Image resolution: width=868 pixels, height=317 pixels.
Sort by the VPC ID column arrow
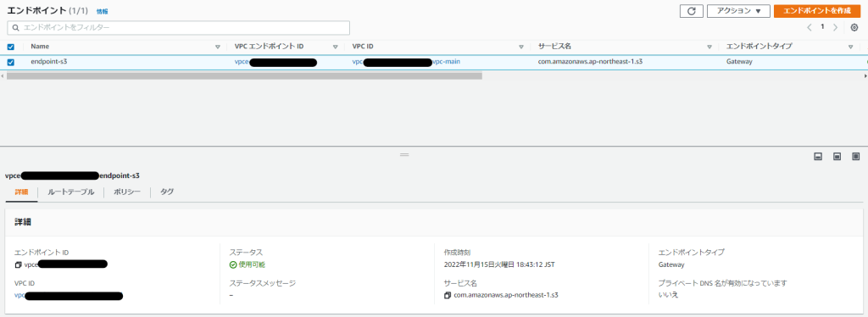pos(521,47)
